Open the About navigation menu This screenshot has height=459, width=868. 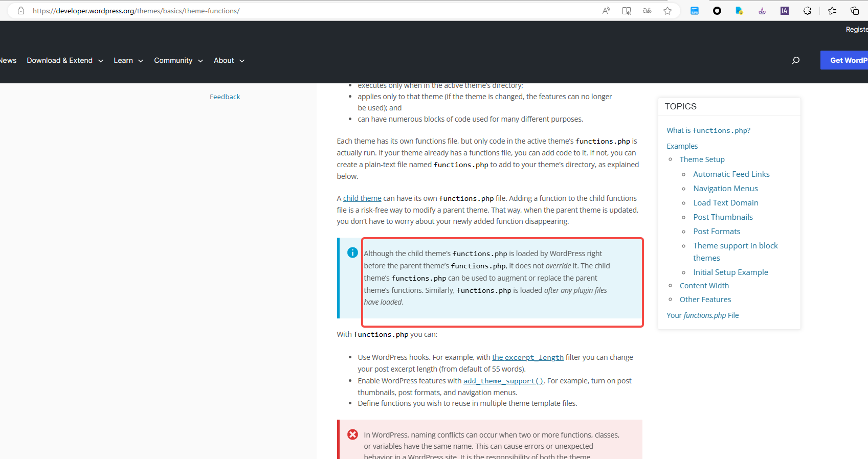[229, 60]
